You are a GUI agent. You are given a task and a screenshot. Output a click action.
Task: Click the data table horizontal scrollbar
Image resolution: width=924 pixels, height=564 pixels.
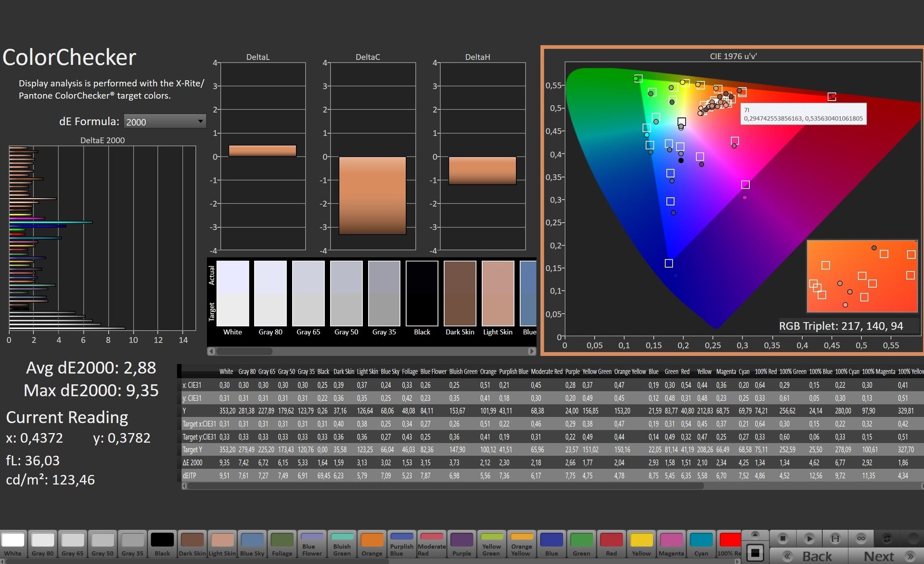445,486
